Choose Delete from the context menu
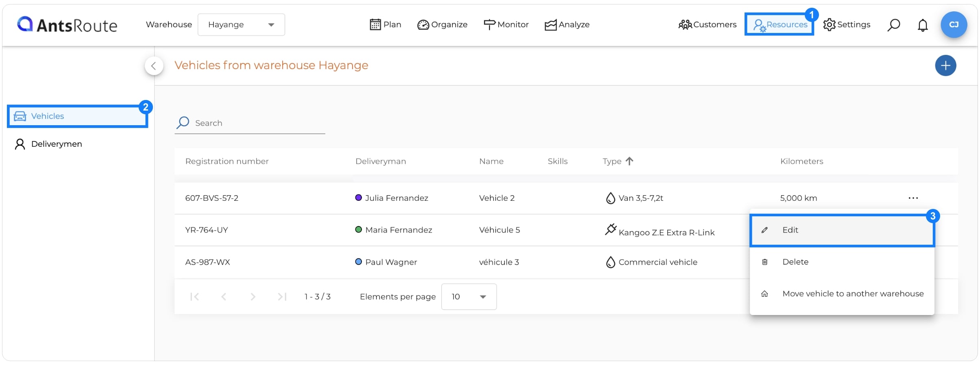980x365 pixels. point(842,262)
